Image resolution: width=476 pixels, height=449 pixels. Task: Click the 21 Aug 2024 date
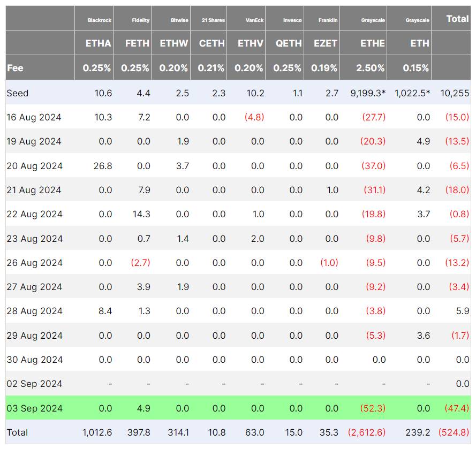[x=34, y=190]
